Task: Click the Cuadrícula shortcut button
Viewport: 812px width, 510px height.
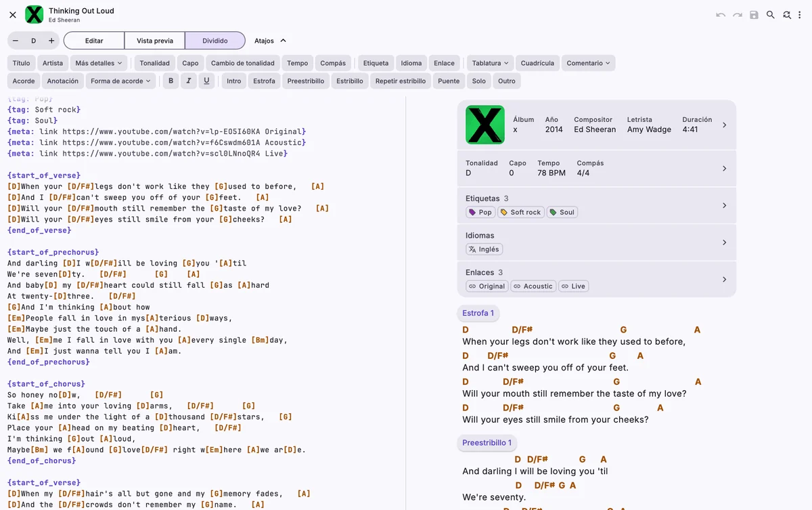Action: 537,63
